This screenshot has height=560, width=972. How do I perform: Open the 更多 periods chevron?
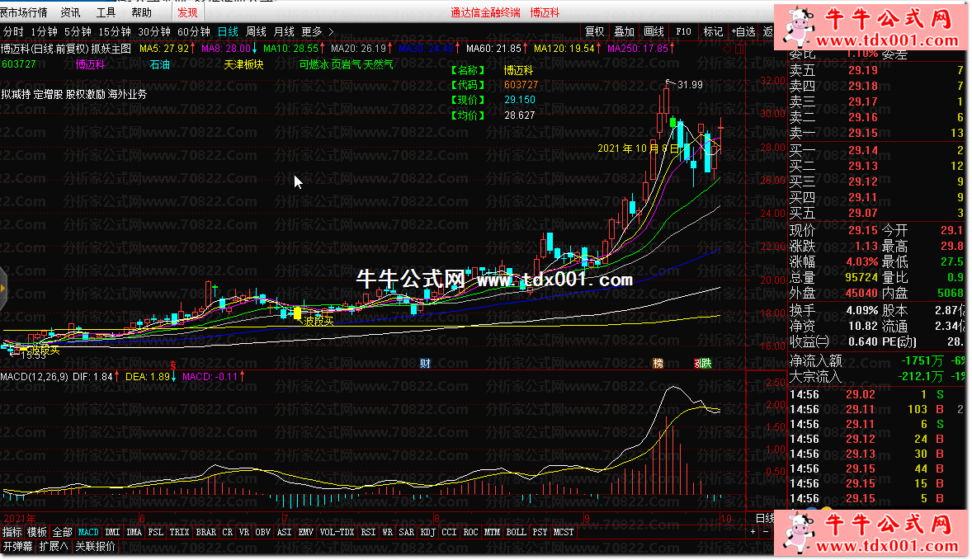(x=331, y=31)
